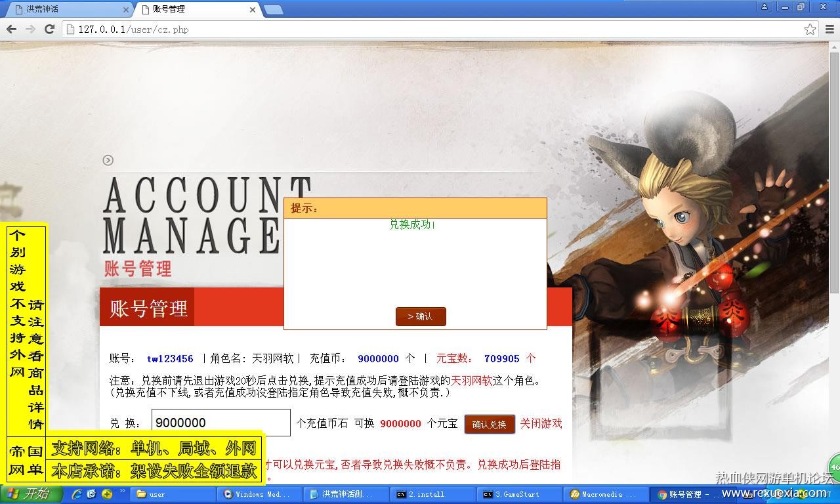This screenshot has height=504, width=840.
Task: Open the Macromedia taskbar window
Action: point(606,494)
